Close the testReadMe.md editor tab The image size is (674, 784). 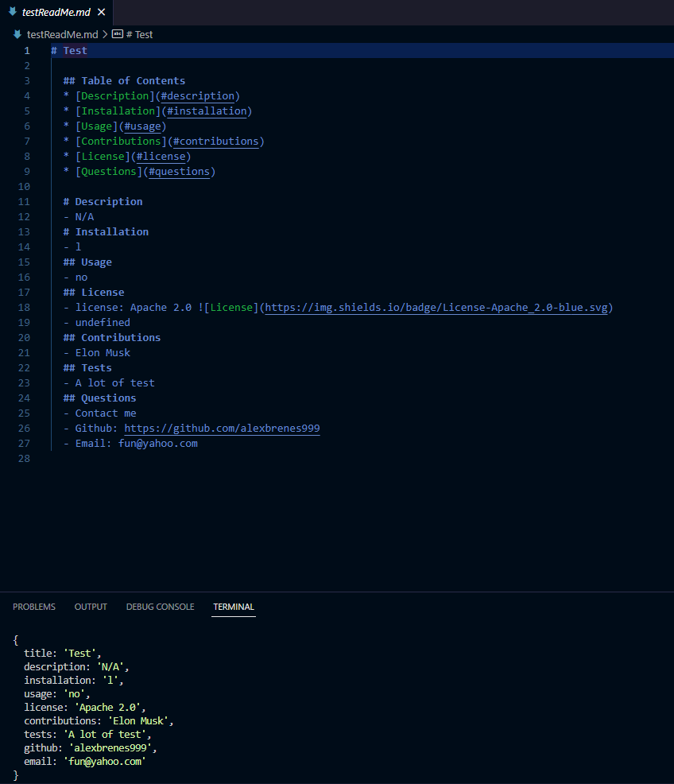99,12
